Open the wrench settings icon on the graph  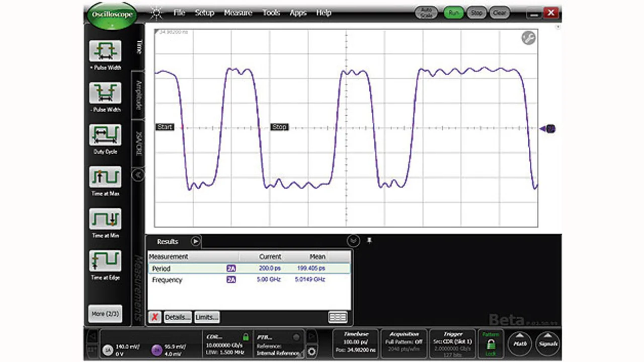click(528, 38)
